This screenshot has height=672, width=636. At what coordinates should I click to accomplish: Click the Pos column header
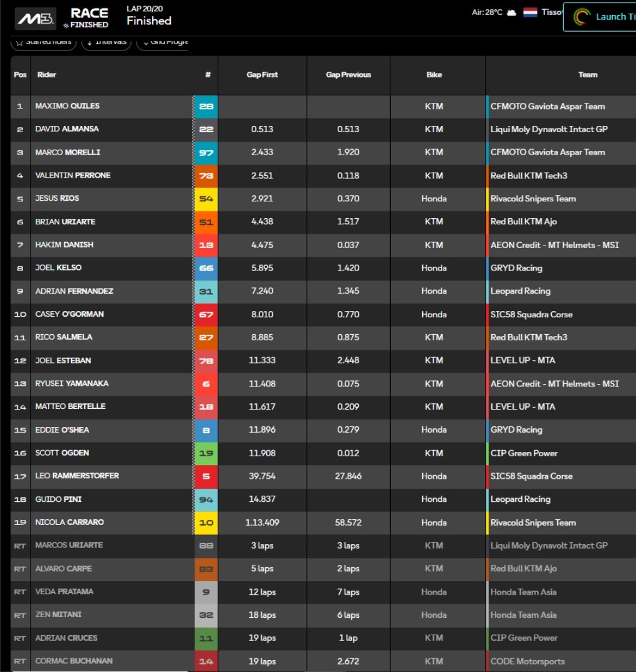pos(20,75)
